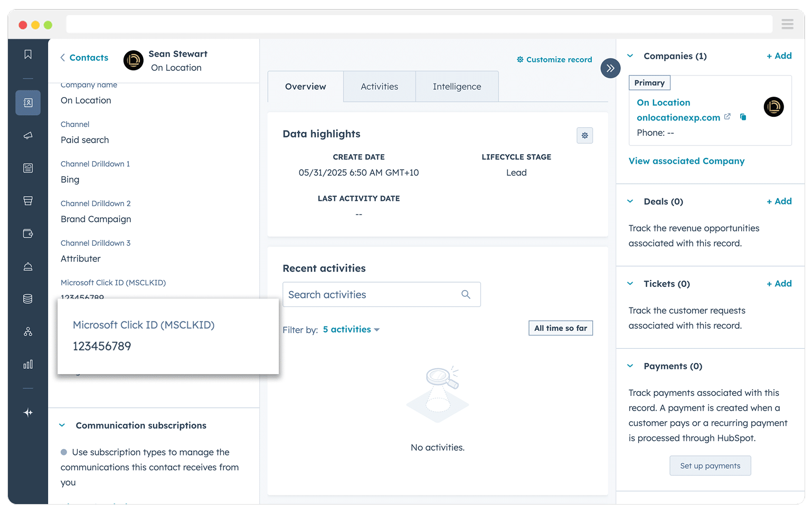Click the All time so far button
Screen dimensions: 812x512
click(x=561, y=328)
